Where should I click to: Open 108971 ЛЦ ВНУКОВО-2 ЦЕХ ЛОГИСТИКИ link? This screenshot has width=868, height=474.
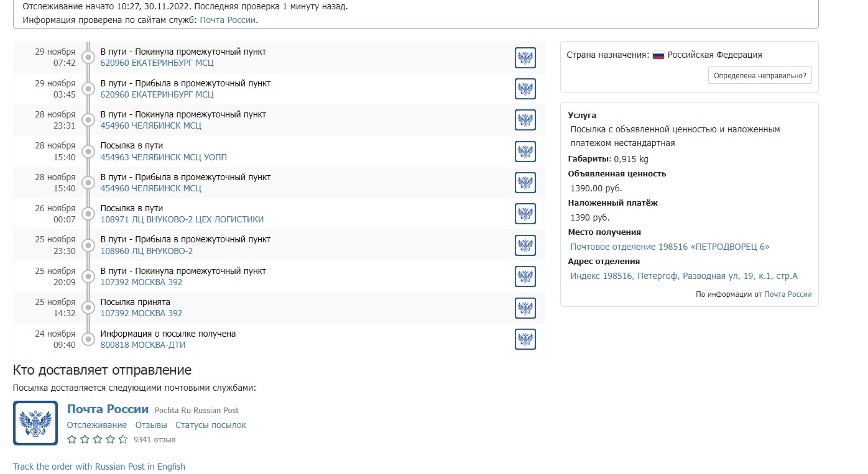(182, 219)
